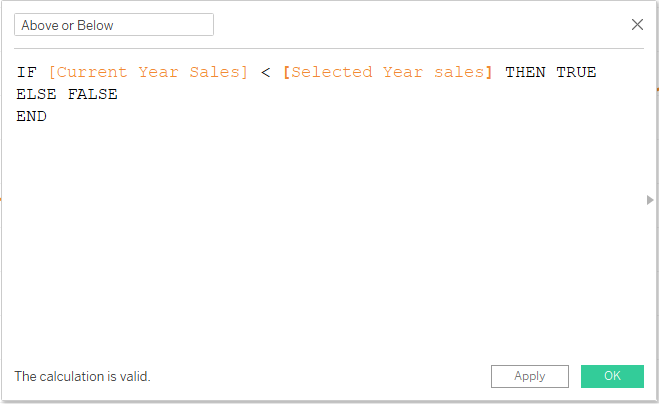
Task: Click the less-than operator in the formula
Action: 266,72
